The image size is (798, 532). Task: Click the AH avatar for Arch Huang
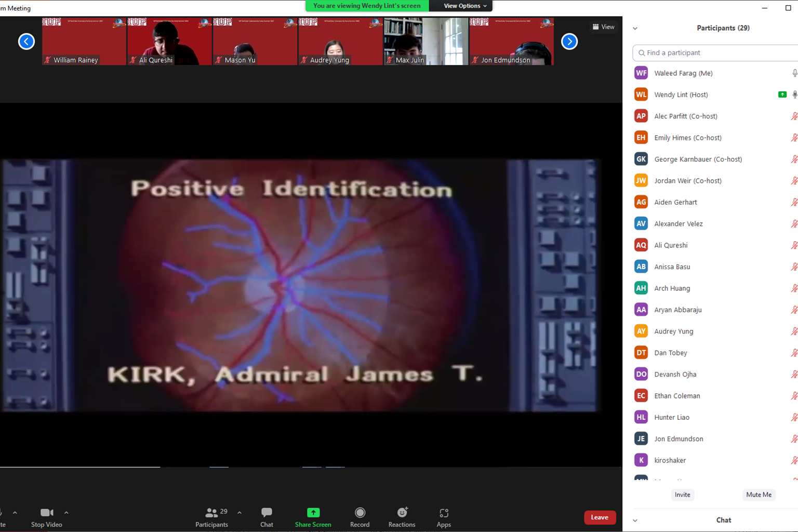pos(641,288)
